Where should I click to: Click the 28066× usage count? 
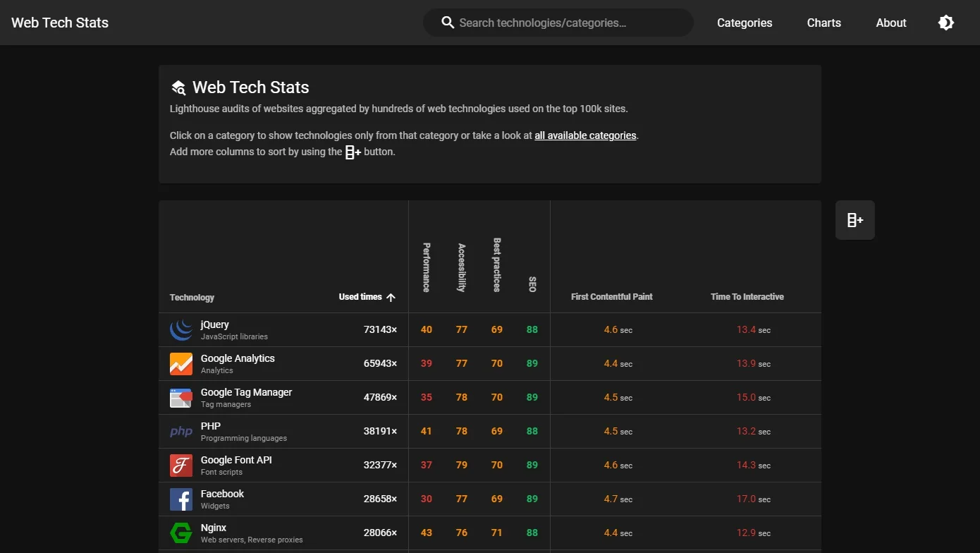tap(380, 533)
